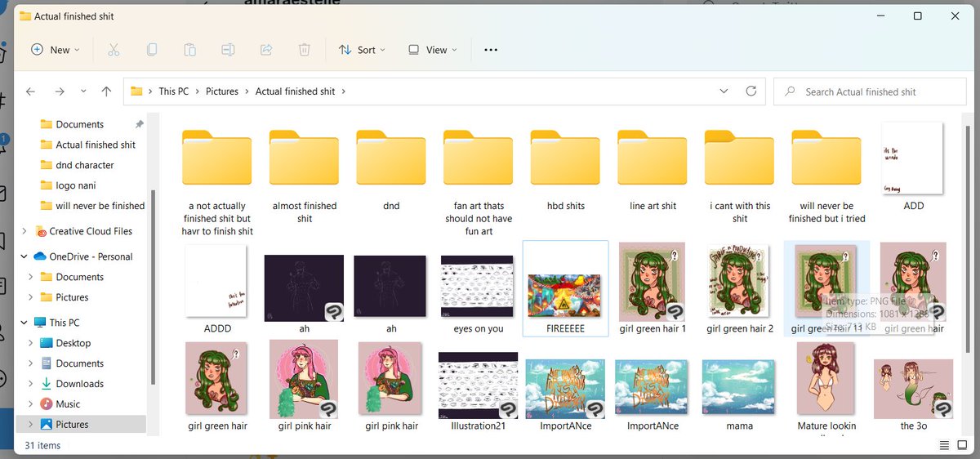Viewport: 980px width, 459px height.
Task: Open the 'line art shit' folder
Action: coord(653,158)
